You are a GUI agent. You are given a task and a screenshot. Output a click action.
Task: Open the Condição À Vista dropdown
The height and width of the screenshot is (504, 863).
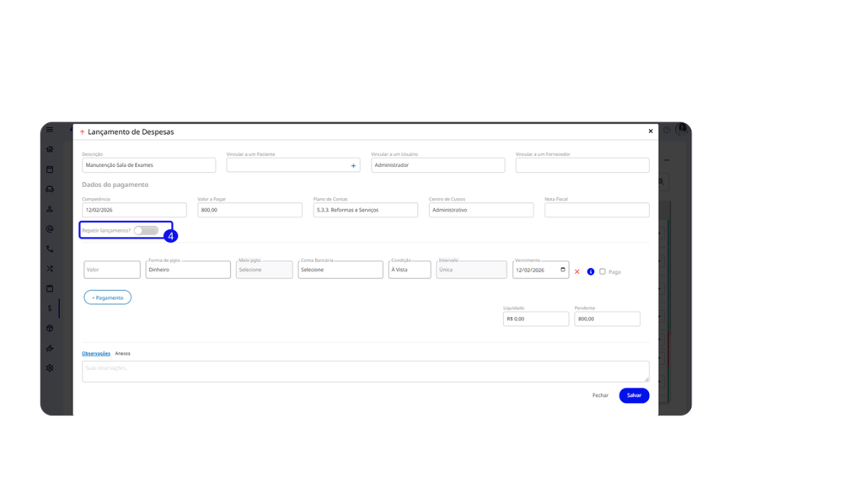[x=410, y=270]
